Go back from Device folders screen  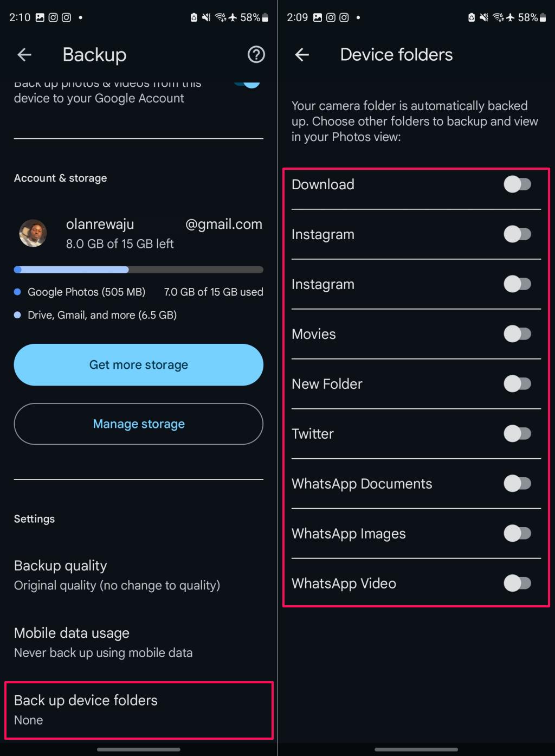point(302,54)
